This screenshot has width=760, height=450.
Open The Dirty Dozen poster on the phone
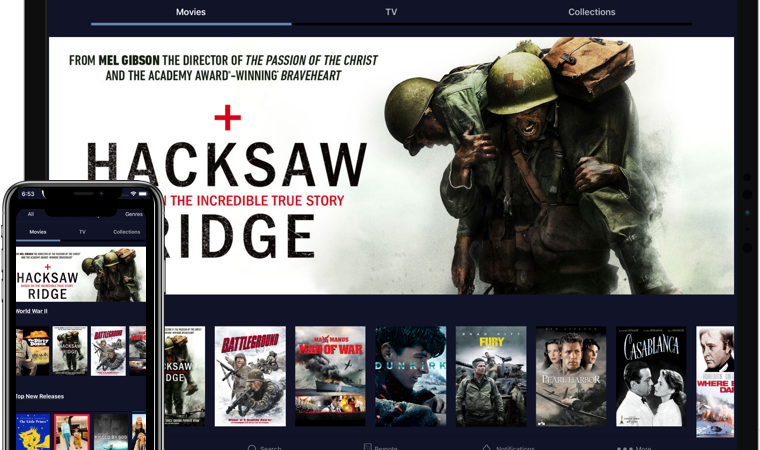pos(32,351)
